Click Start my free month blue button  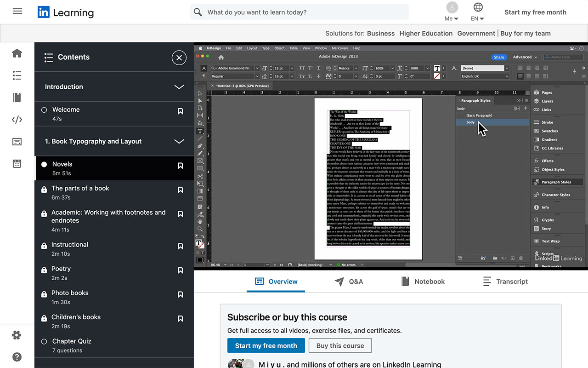point(266,345)
